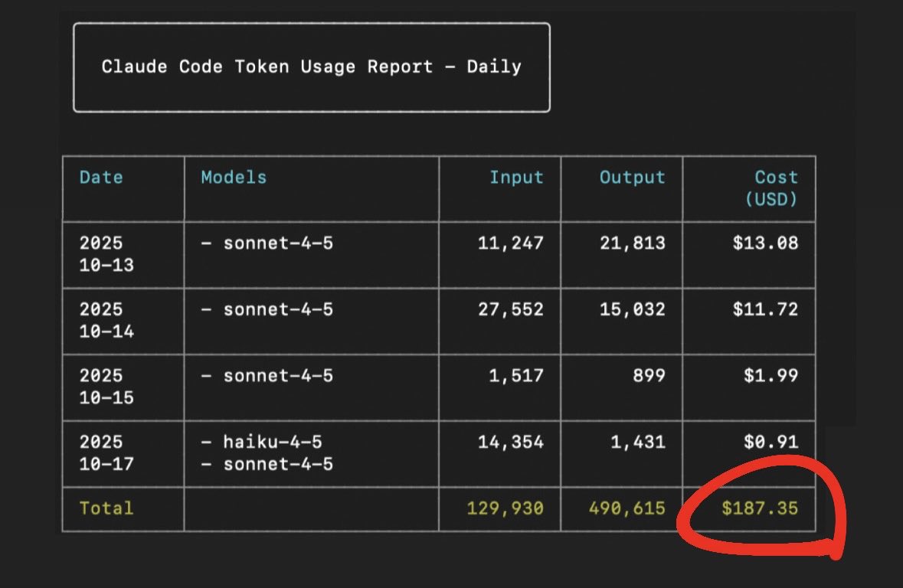
Task: Select sonnet-4-5 in the 10-17 row
Action: 278,464
